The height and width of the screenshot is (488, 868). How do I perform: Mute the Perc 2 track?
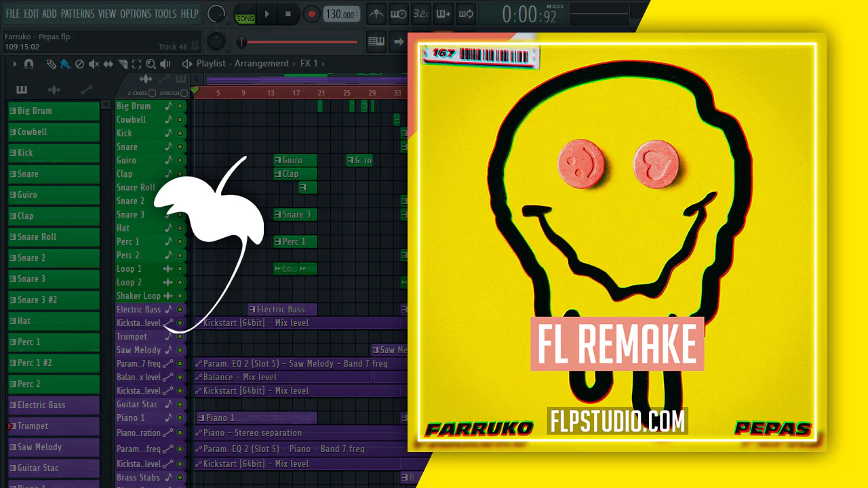[x=180, y=256]
